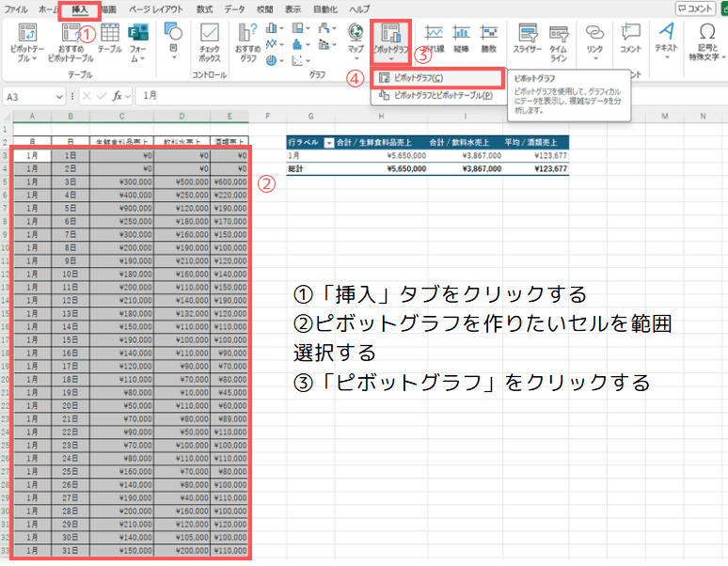Image resolution: width=728 pixels, height=566 pixels.
Task: Click the おすすめピボットテーブル icon
Action: [x=71, y=42]
